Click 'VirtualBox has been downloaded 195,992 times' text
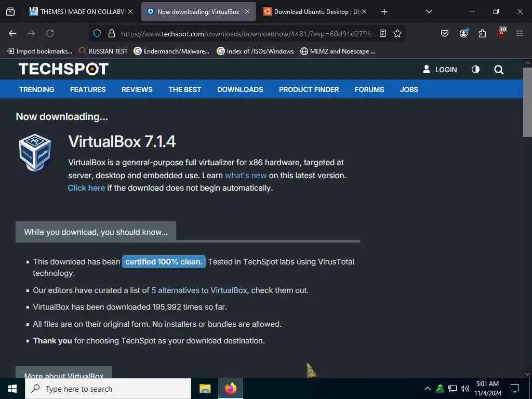This screenshot has height=399, width=532. (x=130, y=307)
